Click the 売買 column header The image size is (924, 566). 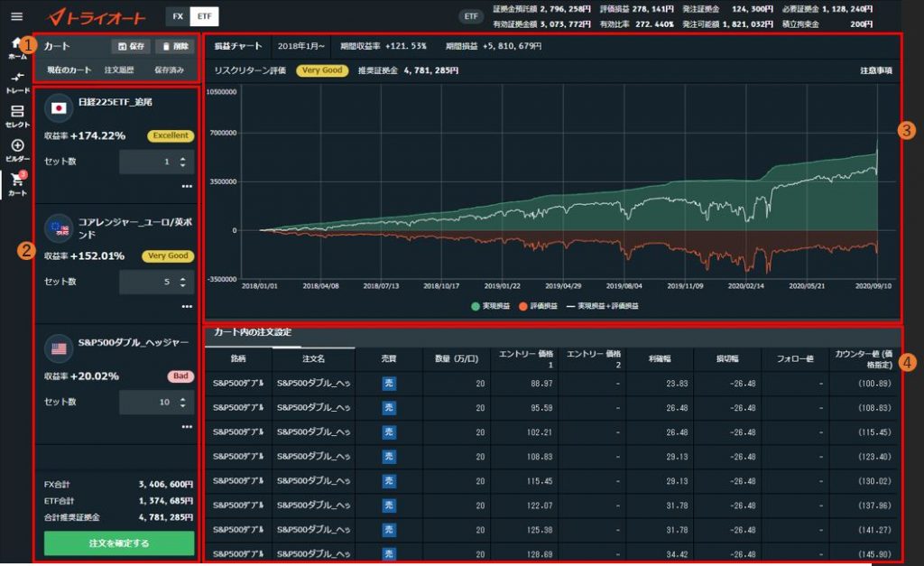point(389,358)
